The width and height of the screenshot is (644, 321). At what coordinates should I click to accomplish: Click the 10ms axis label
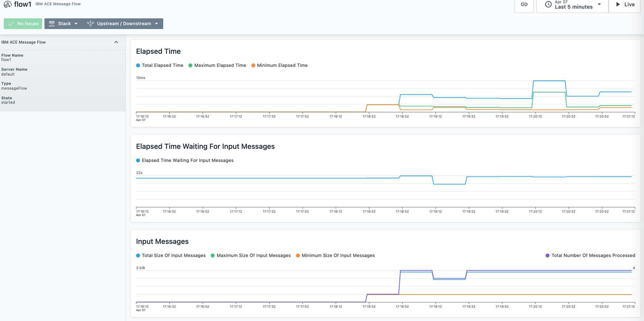[x=141, y=78]
